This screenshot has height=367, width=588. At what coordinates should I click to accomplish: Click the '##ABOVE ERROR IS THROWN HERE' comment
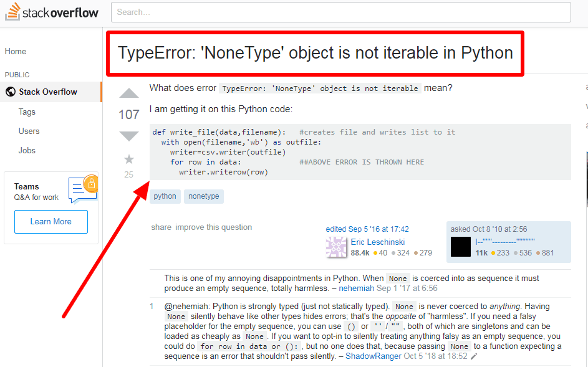click(x=362, y=162)
